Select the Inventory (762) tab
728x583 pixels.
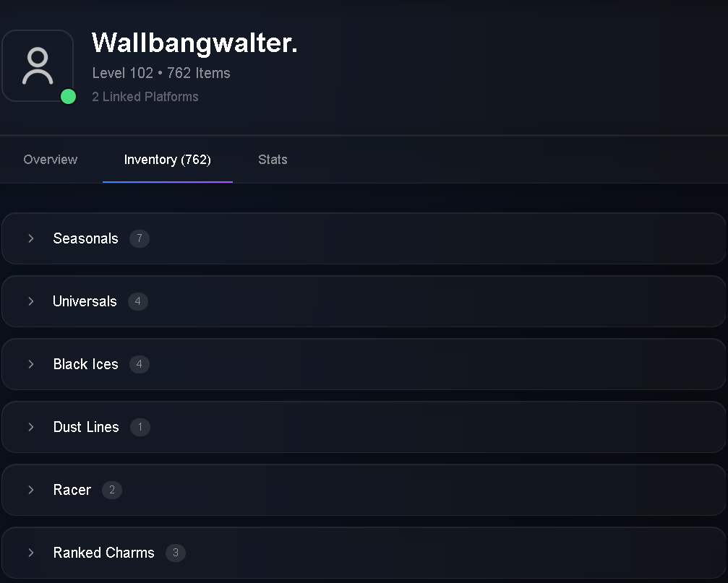[x=168, y=160]
